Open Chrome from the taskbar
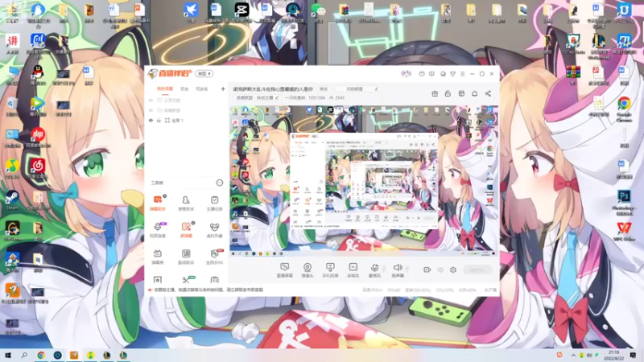This screenshot has height=362, width=644. 41,355
